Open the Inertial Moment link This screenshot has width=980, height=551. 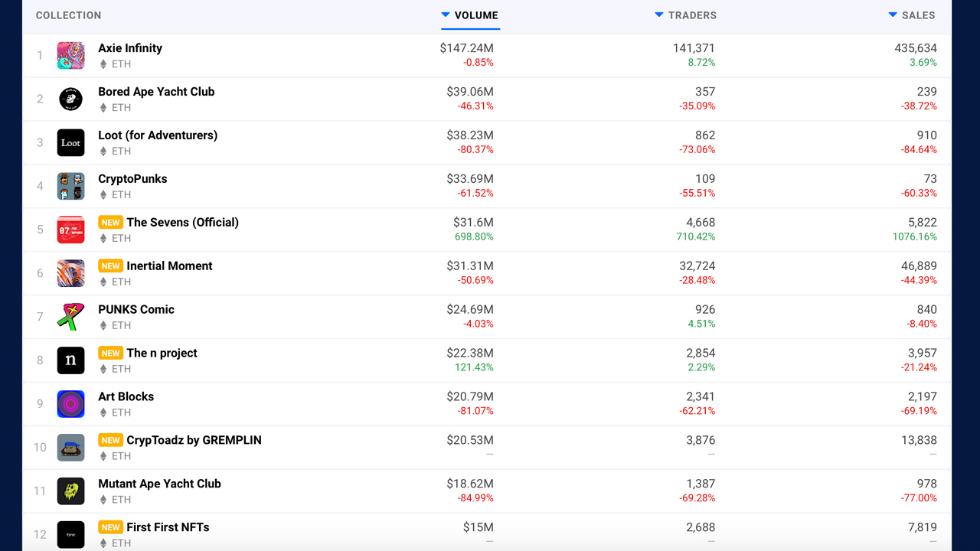tap(170, 266)
